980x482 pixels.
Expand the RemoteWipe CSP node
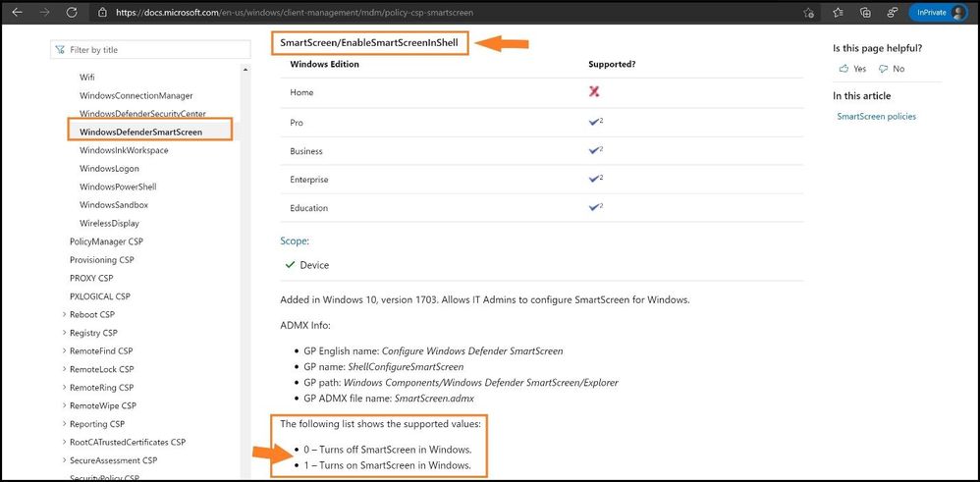pos(65,405)
